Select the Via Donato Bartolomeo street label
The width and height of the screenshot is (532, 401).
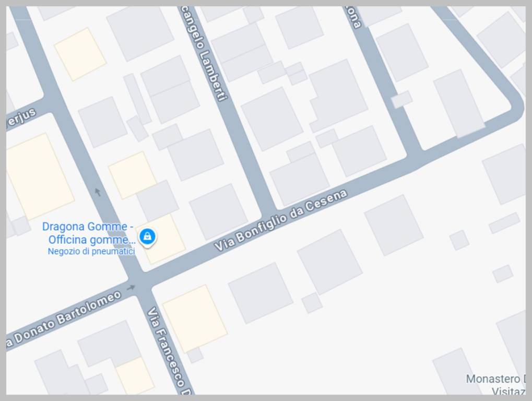pyautogui.click(x=64, y=319)
